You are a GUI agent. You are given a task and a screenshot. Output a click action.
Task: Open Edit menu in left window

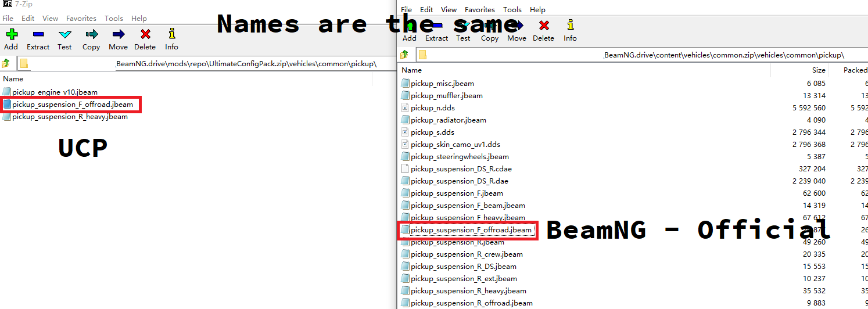tap(28, 19)
